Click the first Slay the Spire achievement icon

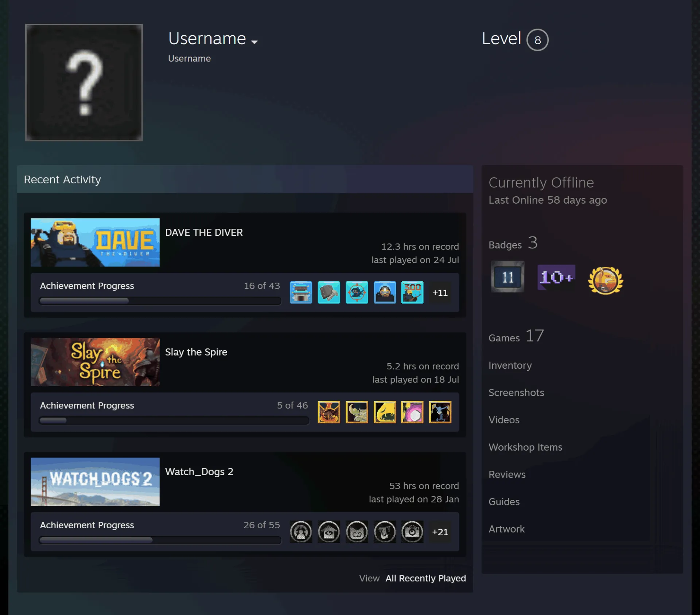[329, 412]
